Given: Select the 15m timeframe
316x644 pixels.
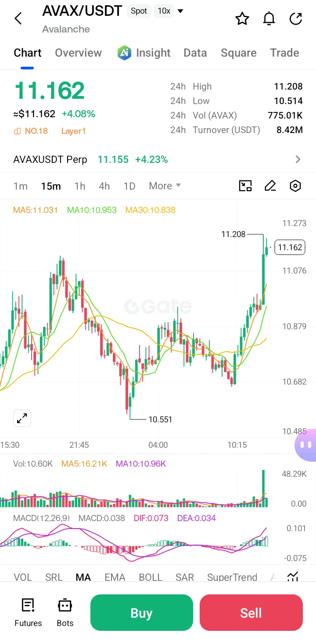Looking at the screenshot, I should pyautogui.click(x=51, y=186).
